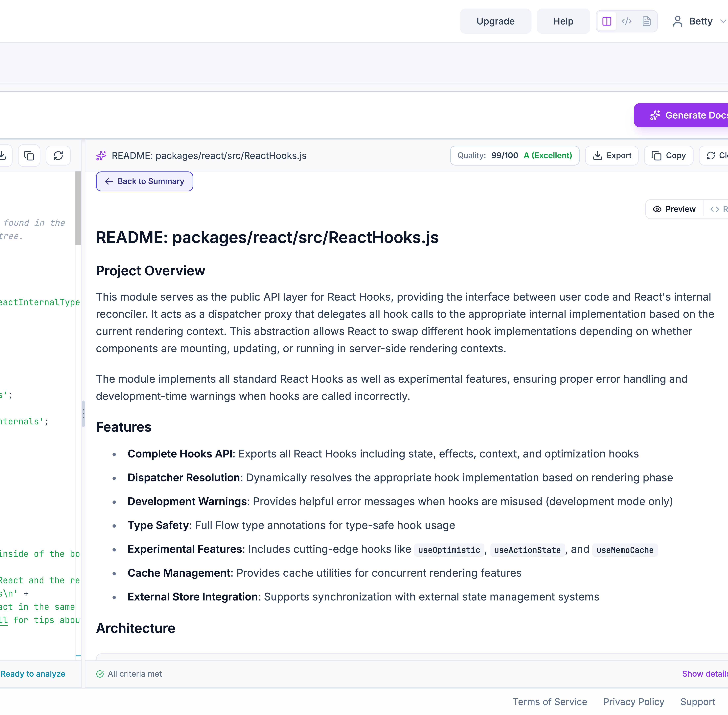Image resolution: width=728 pixels, height=715 pixels.
Task: Export the README document
Action: point(612,155)
